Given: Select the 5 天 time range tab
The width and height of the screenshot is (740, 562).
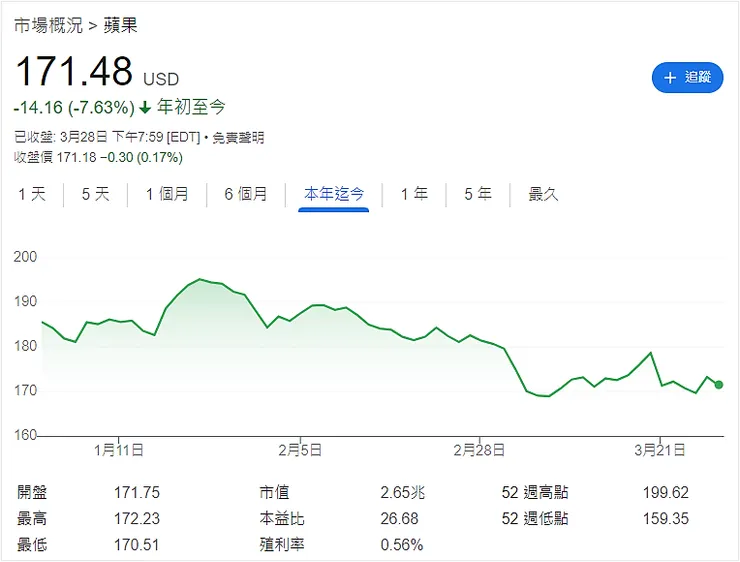Looking at the screenshot, I should point(95,194).
